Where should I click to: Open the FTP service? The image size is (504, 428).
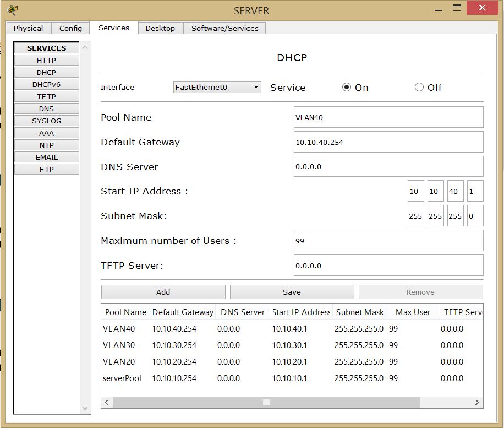pos(47,169)
